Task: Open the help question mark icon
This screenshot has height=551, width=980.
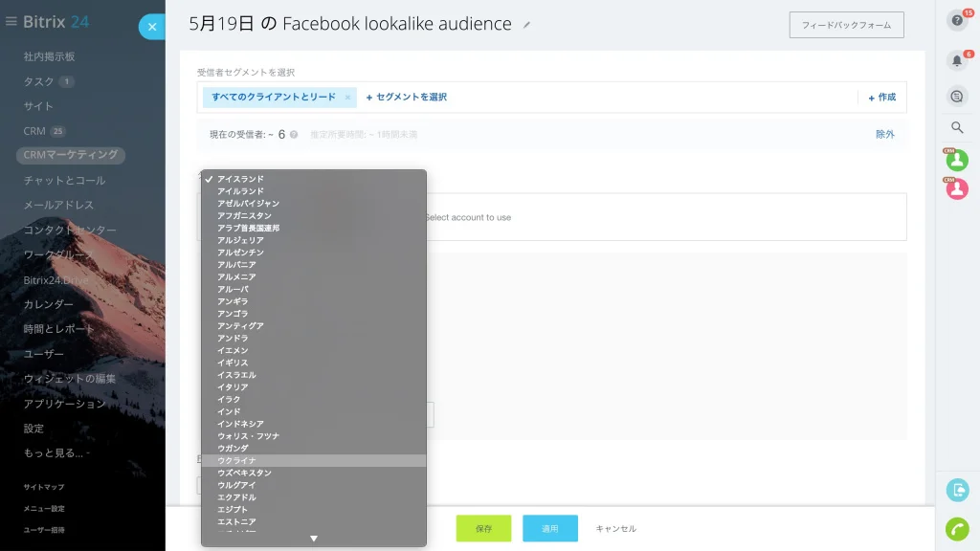Action: [x=957, y=21]
